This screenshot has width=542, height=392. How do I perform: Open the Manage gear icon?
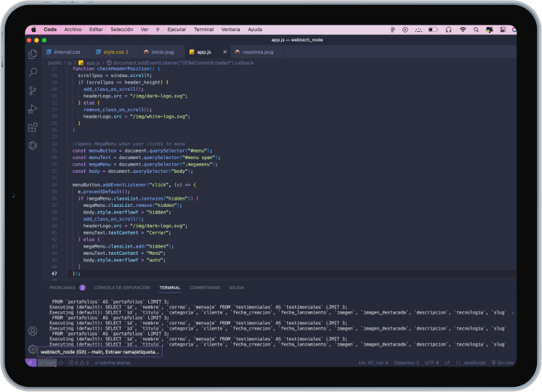point(33,348)
